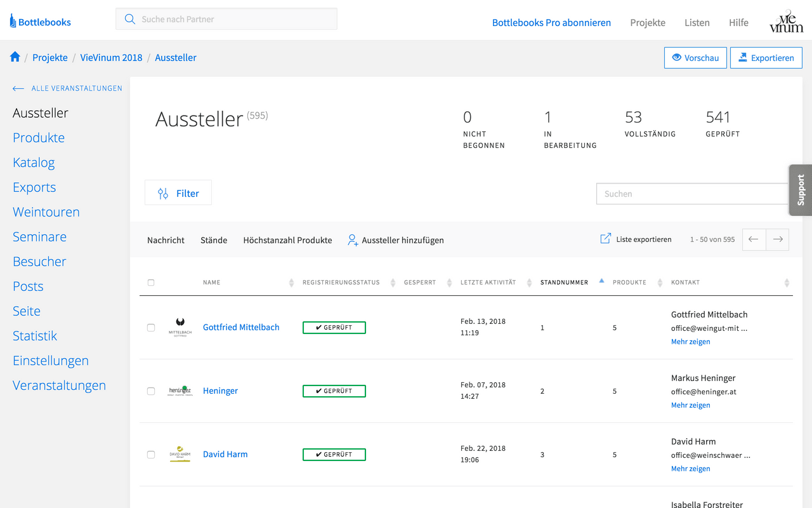The height and width of the screenshot is (508, 812).
Task: Click the Exportieren button
Action: click(x=766, y=58)
